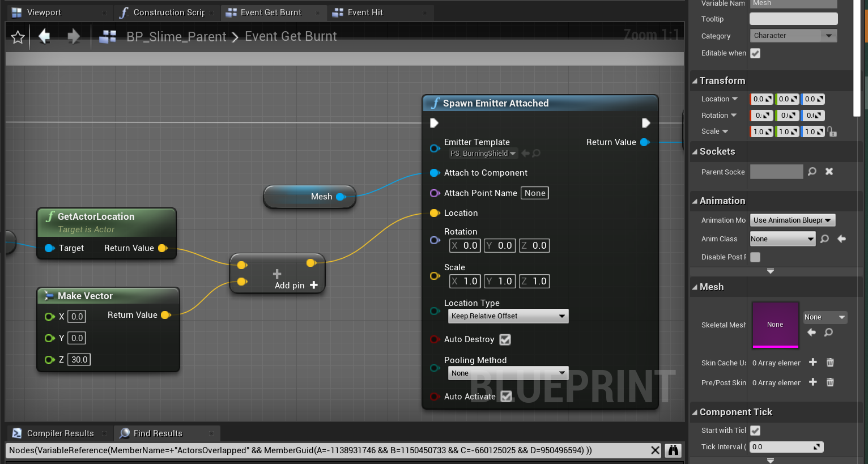
Task: Use selected asset arrow for Skeletal Mesh
Action: [x=811, y=333]
